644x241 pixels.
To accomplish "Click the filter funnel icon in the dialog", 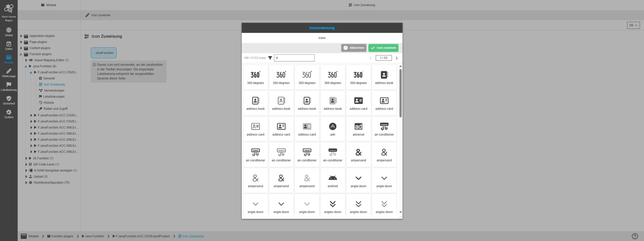I will [270, 58].
